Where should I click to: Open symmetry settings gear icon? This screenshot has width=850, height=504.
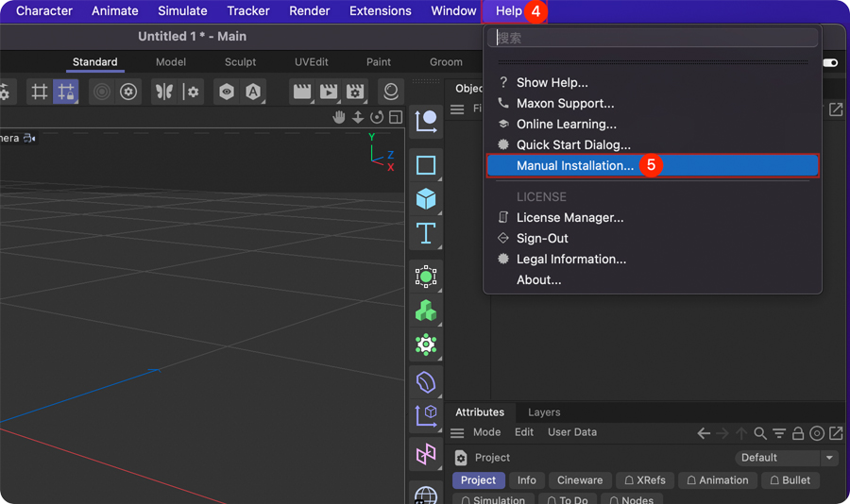coord(190,92)
